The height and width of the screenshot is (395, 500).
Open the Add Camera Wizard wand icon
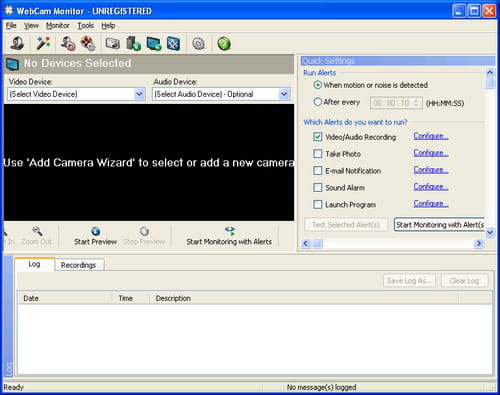[x=43, y=44]
